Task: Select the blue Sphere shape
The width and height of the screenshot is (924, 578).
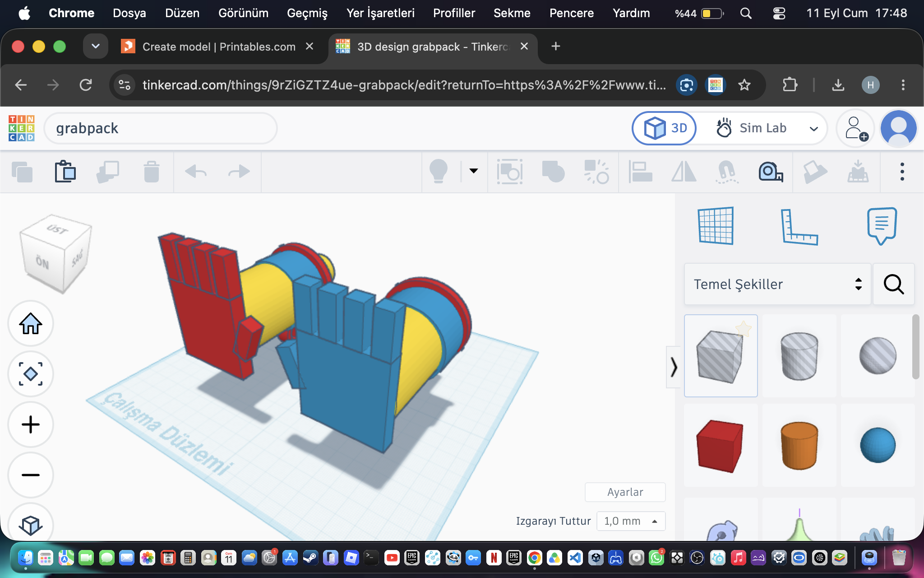Action: pos(878,445)
